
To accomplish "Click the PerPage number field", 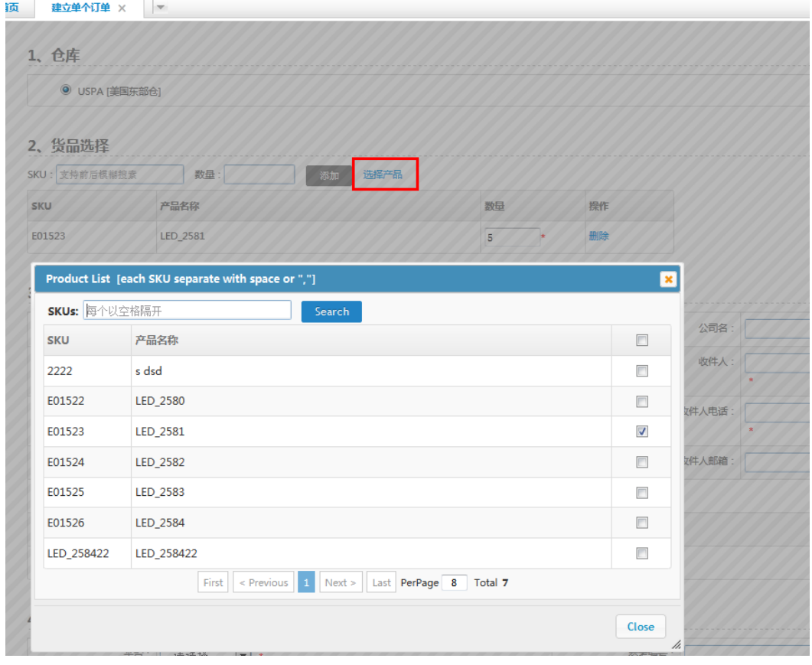I will click(x=454, y=582).
